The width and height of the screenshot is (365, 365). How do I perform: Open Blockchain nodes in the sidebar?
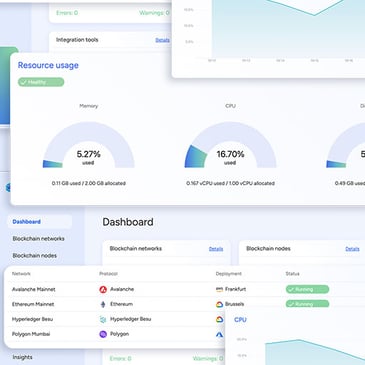coord(35,256)
